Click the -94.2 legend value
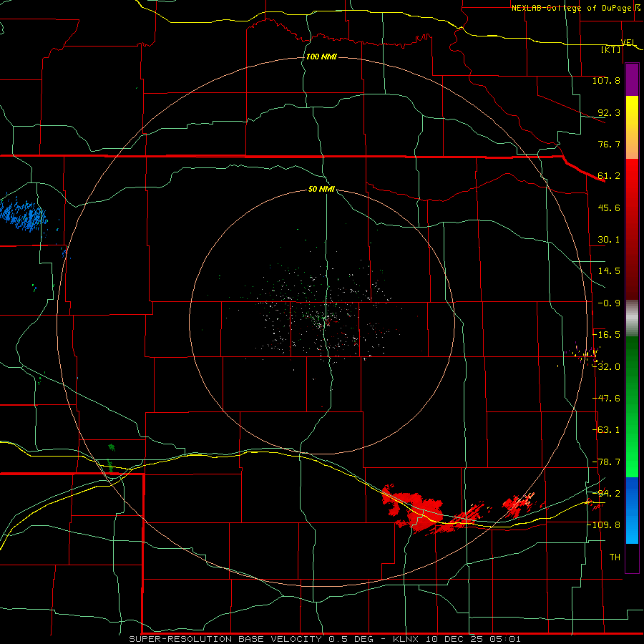644x644 pixels. (607, 493)
